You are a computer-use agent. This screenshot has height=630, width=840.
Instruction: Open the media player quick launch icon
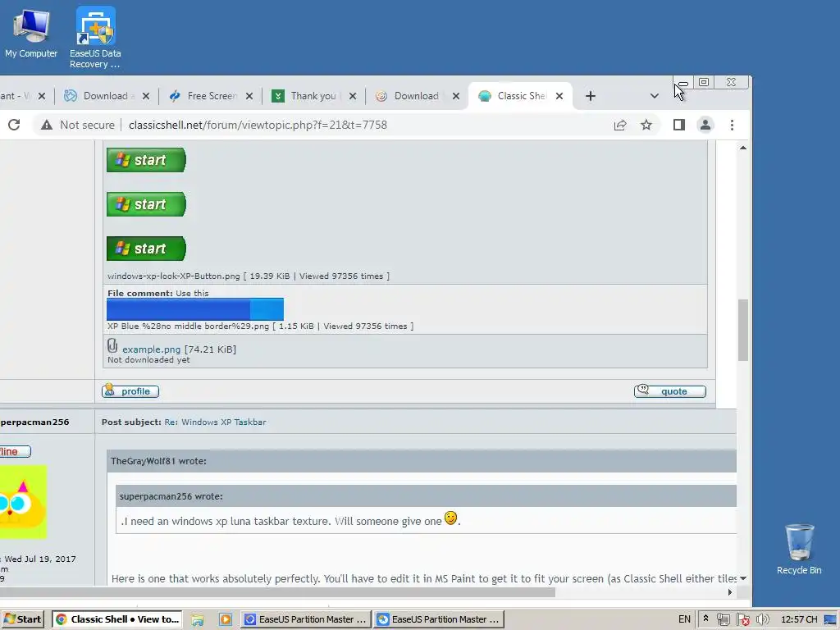point(226,620)
